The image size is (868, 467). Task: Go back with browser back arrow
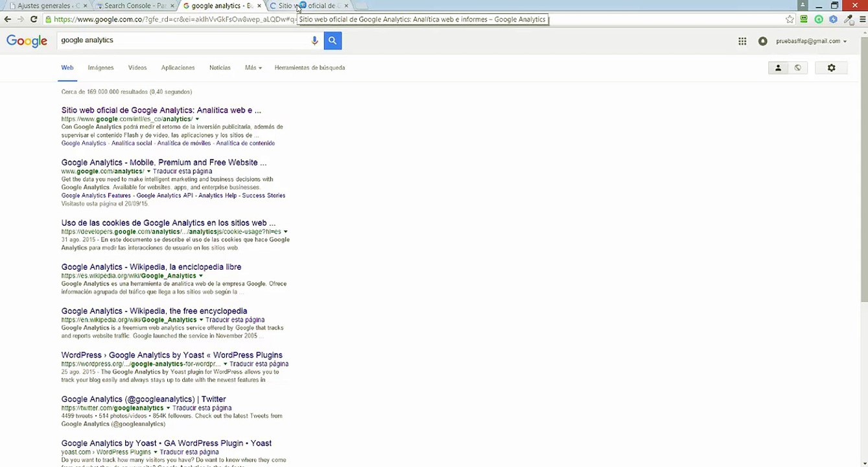(x=8, y=19)
